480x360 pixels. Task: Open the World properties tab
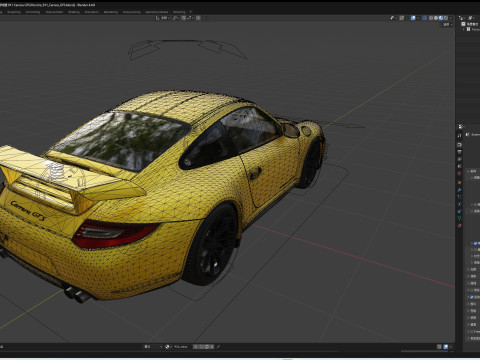pos(460,174)
